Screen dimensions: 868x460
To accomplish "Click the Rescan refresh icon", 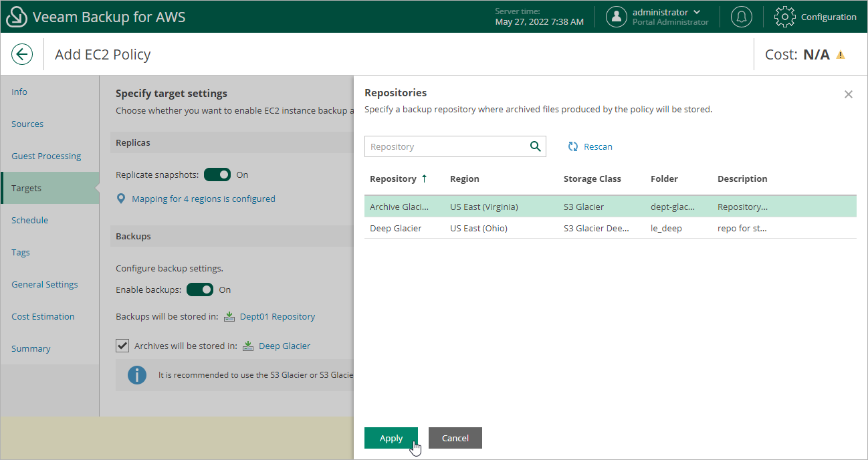I will 573,146.
